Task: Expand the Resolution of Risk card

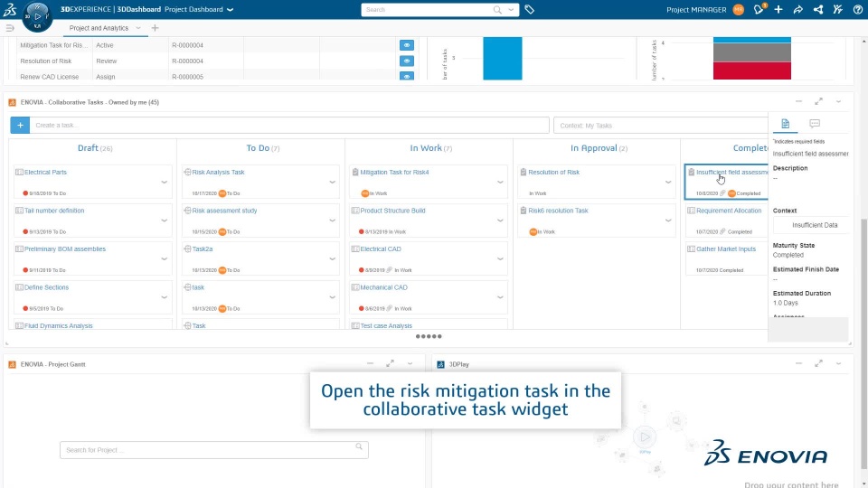Action: tap(668, 182)
